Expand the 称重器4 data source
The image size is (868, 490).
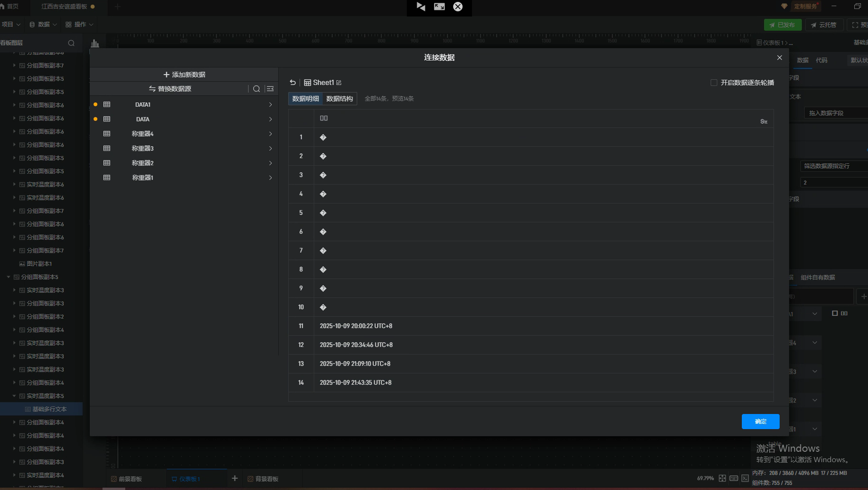270,134
